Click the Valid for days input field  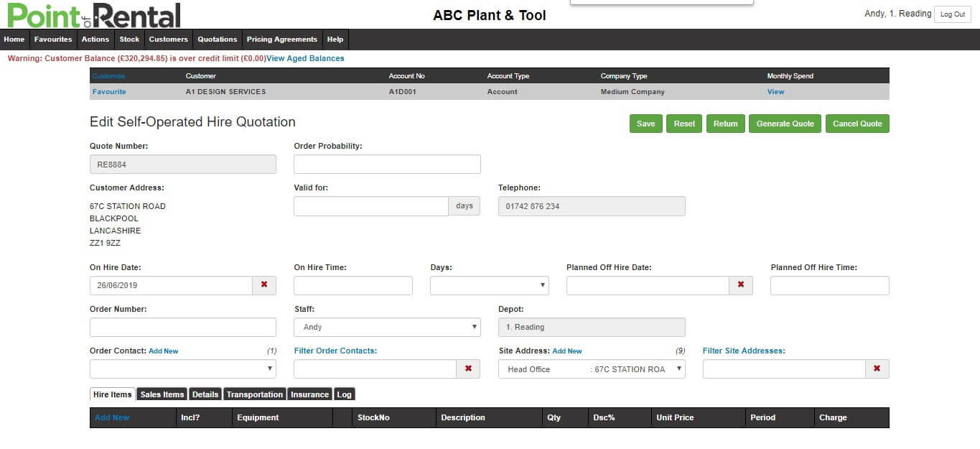coord(371,206)
